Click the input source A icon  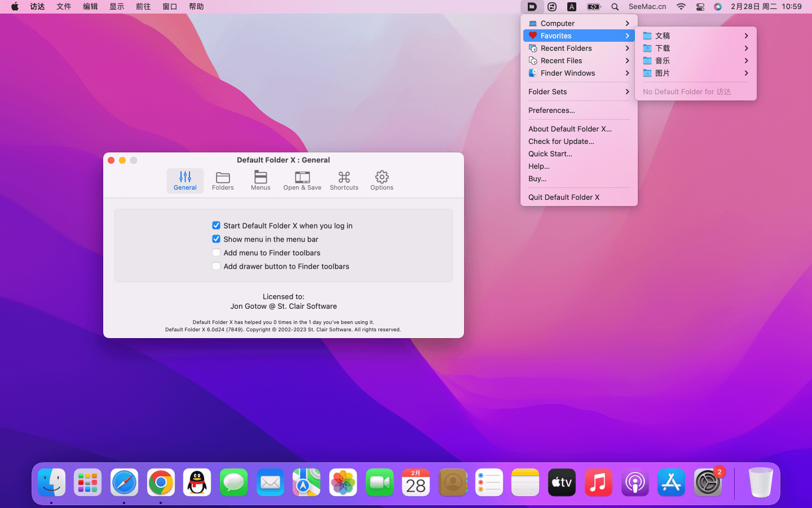pos(572,7)
